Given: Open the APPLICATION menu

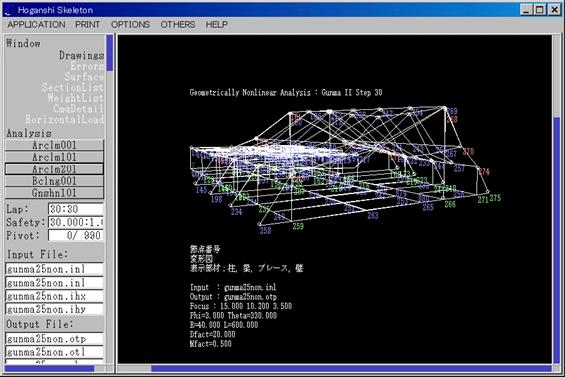Looking at the screenshot, I should click(36, 25).
